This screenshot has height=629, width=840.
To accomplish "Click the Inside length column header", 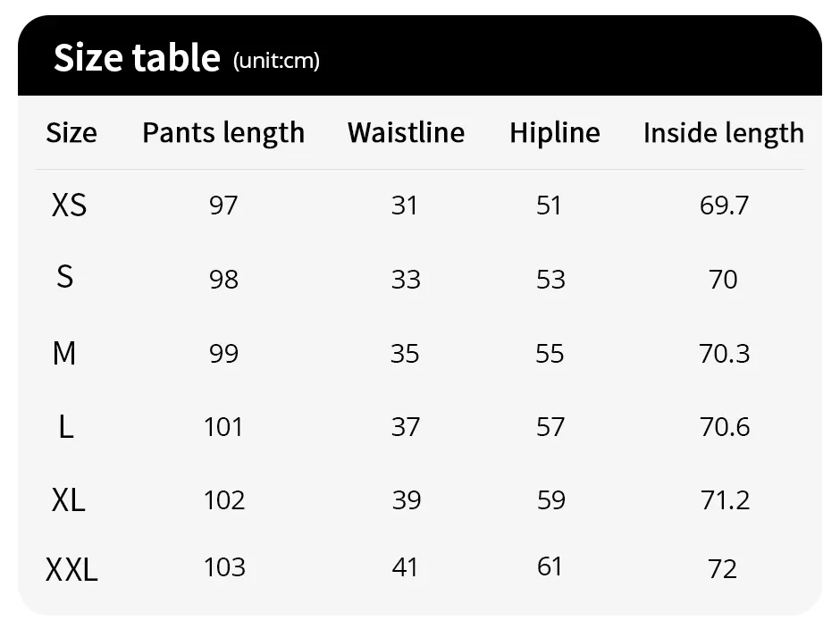I will click(x=724, y=133).
